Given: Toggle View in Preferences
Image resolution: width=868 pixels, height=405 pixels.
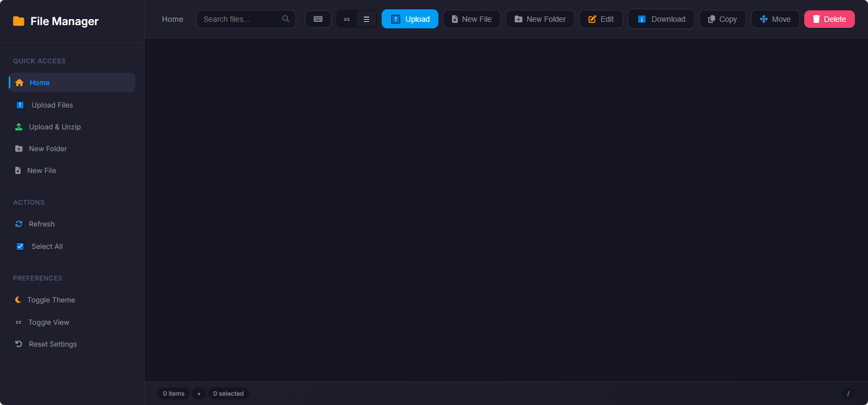Looking at the screenshot, I should coord(72,322).
